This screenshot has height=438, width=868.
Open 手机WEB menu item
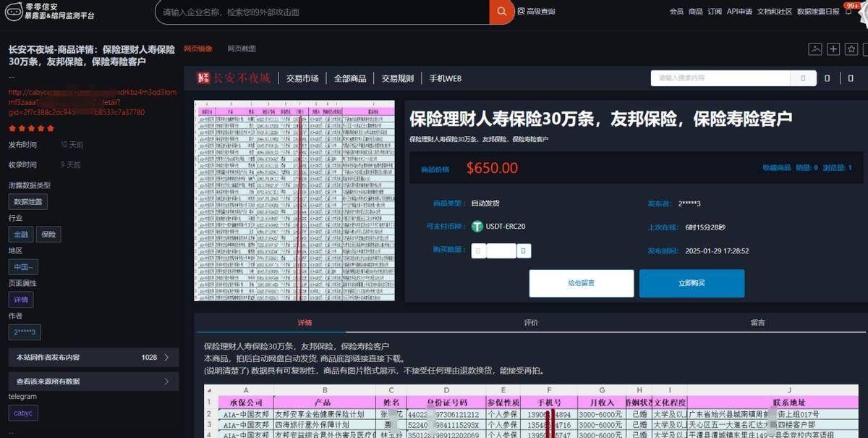tap(445, 78)
